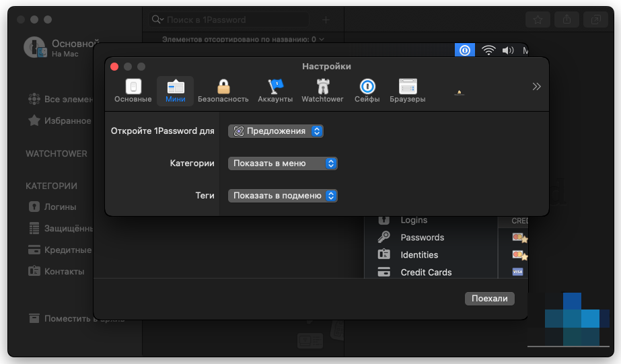Select the Мини tab in settings
This screenshot has width=621, height=364.
[175, 91]
